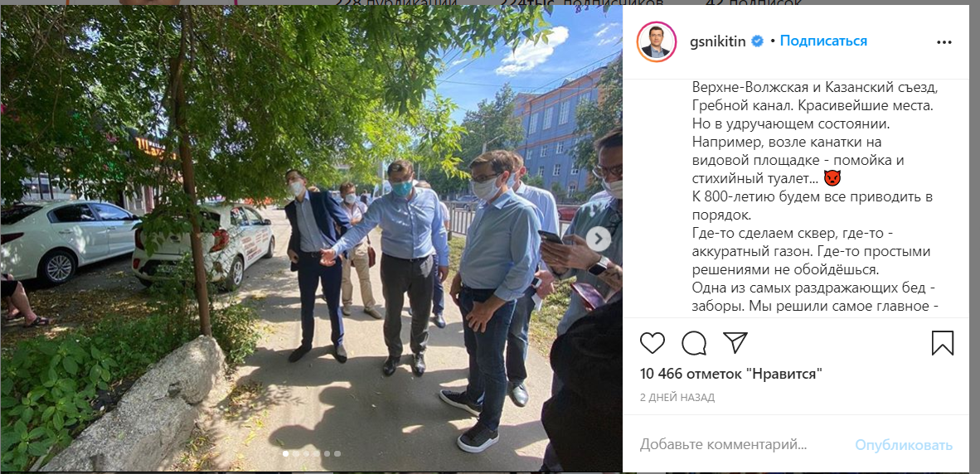
Task: Select the second carousel indicator dot
Action: click(x=296, y=454)
